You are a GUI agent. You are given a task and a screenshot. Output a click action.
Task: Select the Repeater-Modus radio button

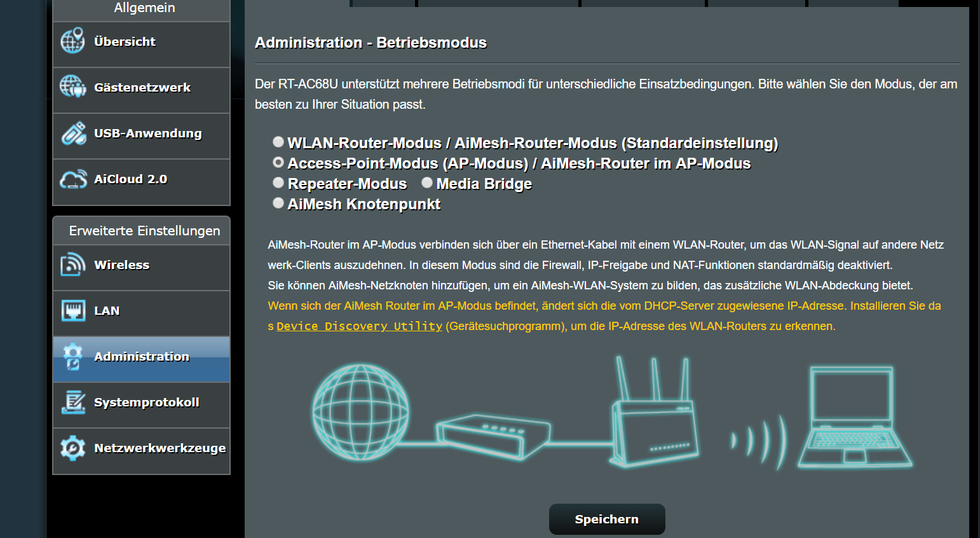tap(278, 183)
